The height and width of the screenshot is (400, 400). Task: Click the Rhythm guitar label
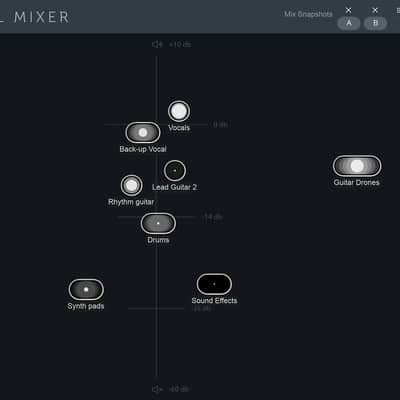pyautogui.click(x=131, y=202)
